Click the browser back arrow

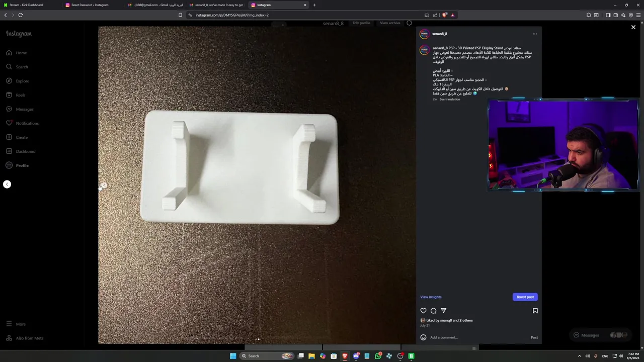(x=6, y=15)
